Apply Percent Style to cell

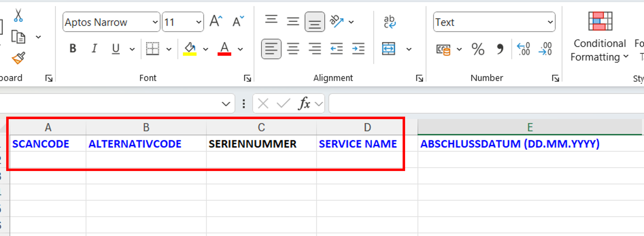click(x=478, y=49)
